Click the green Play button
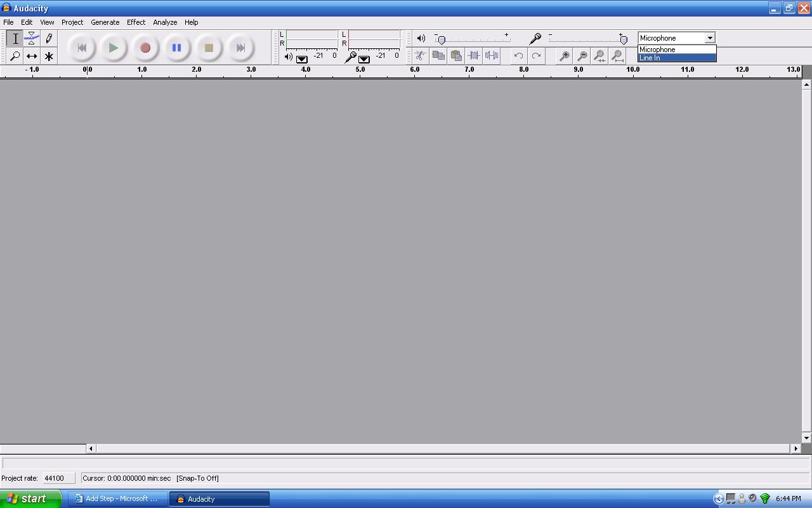Screen dimensions: 812x508 click(x=114, y=48)
